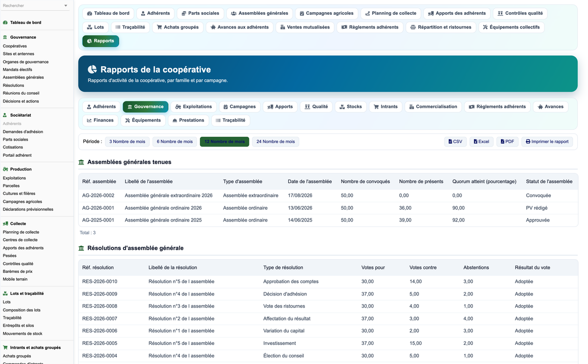Open Campagnes agricoles top tab
The image size is (588, 364).
click(x=326, y=13)
